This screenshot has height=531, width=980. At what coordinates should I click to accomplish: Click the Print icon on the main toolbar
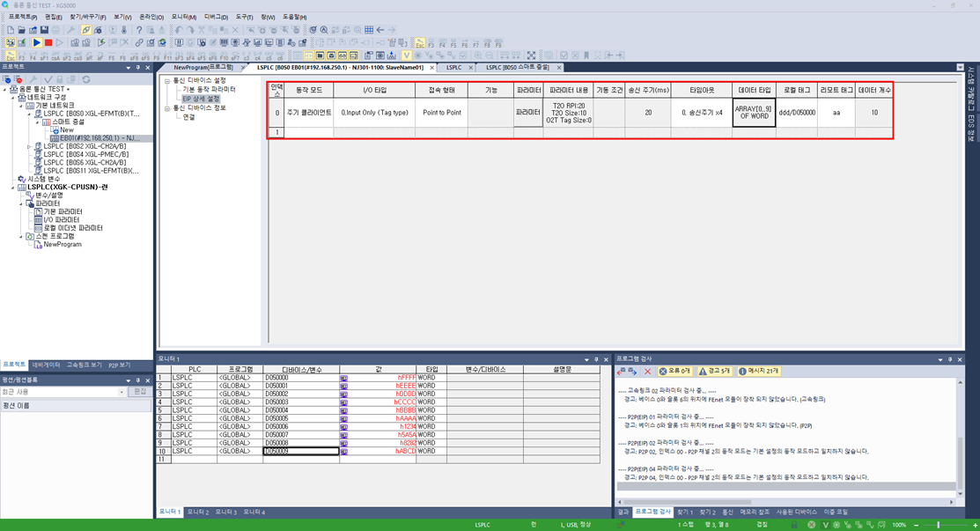[56, 32]
